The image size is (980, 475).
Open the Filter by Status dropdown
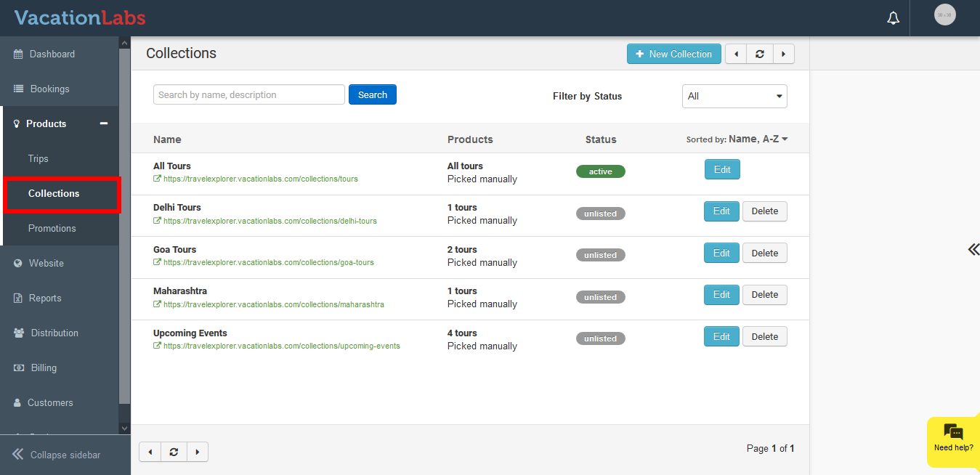point(734,96)
